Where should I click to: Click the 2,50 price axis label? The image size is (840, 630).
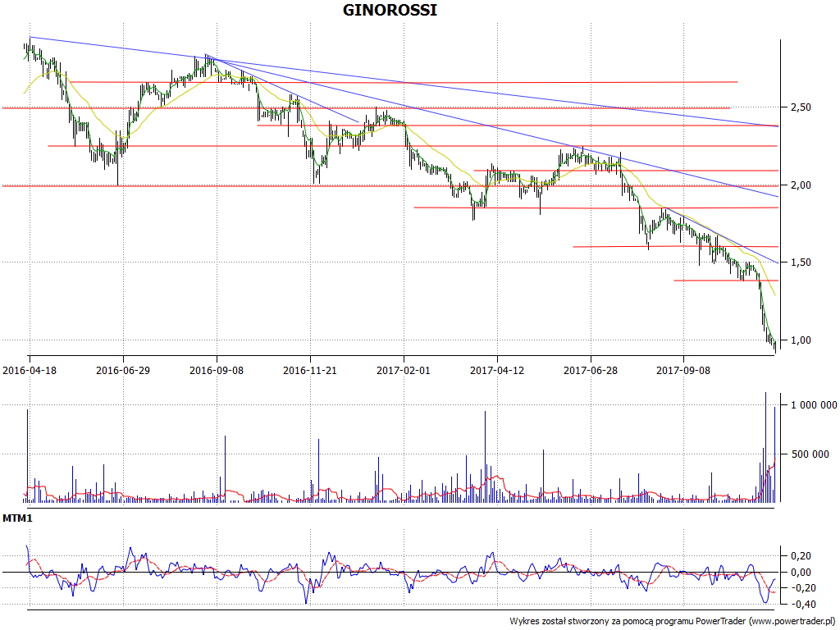click(x=801, y=107)
